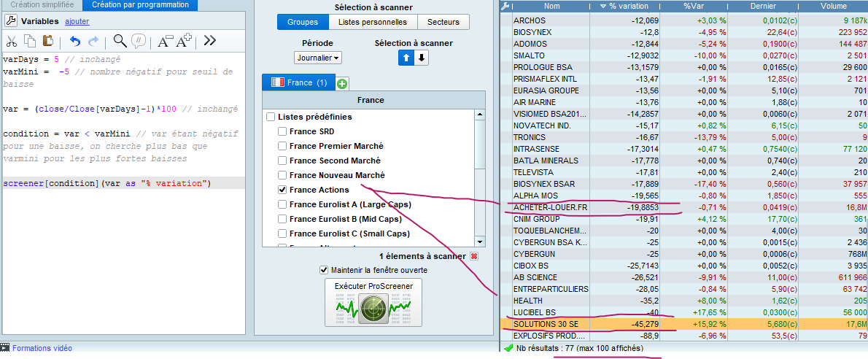Check France Eurolist A (Large Caps)
This screenshot has width=868, height=359.
282,204
